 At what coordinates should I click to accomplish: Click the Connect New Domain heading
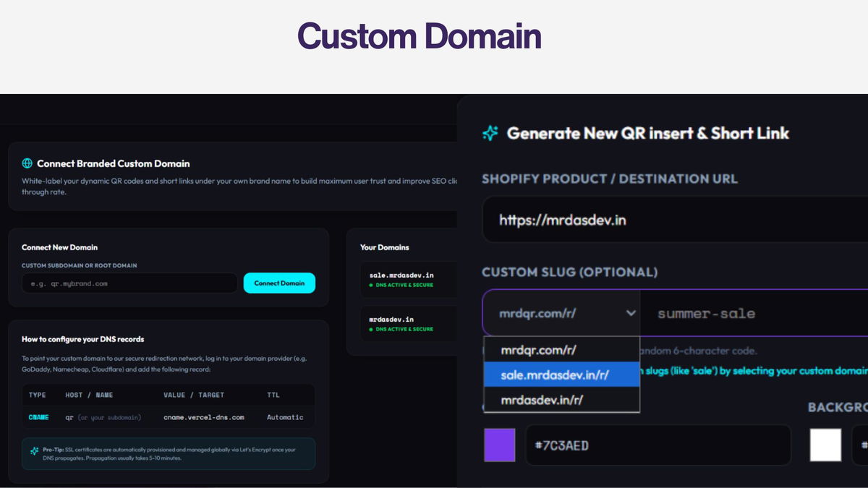[x=59, y=247]
